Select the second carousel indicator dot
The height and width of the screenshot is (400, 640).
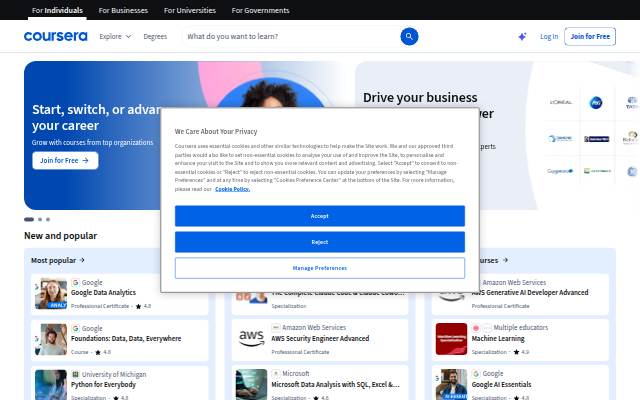40,220
